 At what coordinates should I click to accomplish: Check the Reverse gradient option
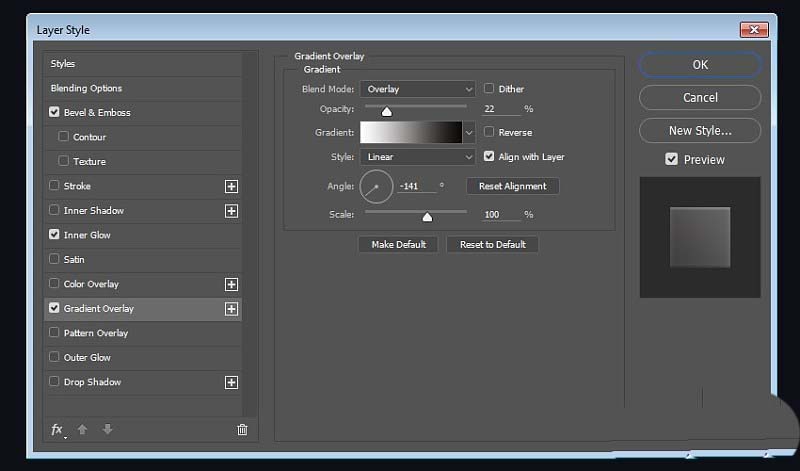pos(489,132)
